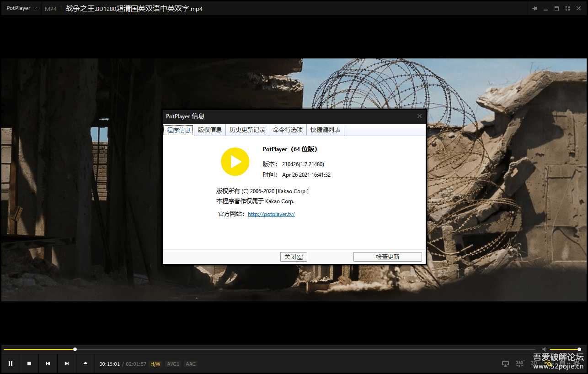Switch to the 版权信息 tab
This screenshot has width=588, height=374.
click(x=209, y=130)
